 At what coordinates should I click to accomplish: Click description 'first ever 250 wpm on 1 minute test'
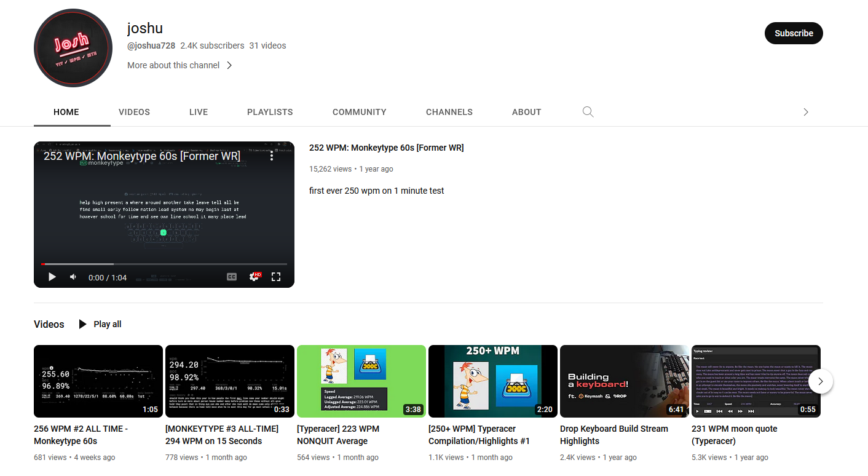click(377, 191)
